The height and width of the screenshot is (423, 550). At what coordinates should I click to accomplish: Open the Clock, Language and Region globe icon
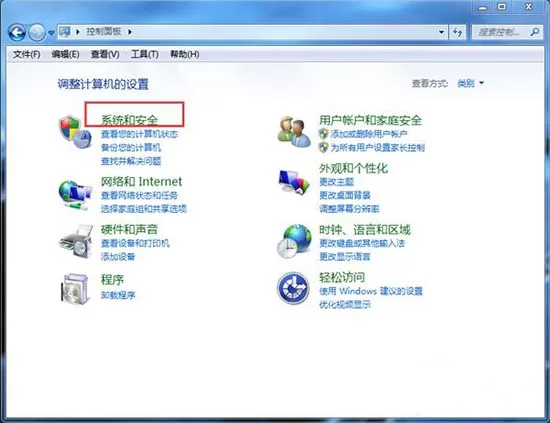click(294, 242)
